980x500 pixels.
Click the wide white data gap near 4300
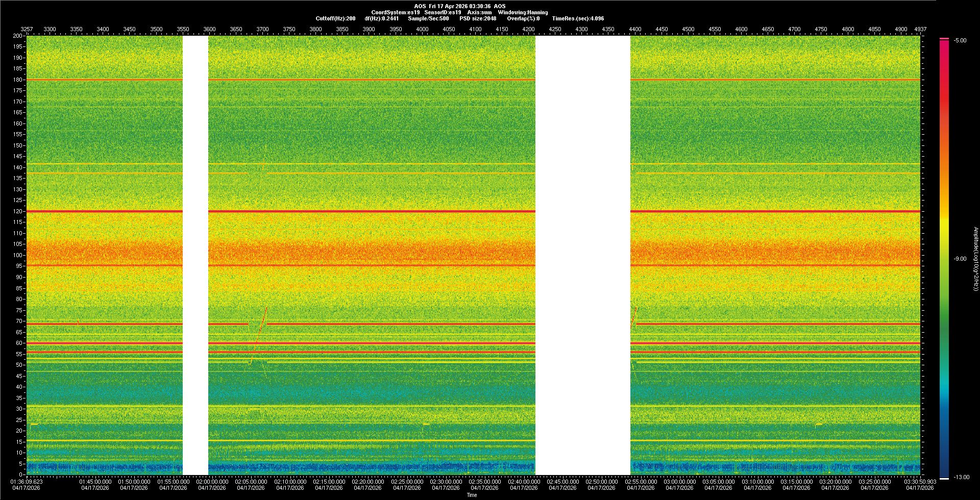pos(582,255)
